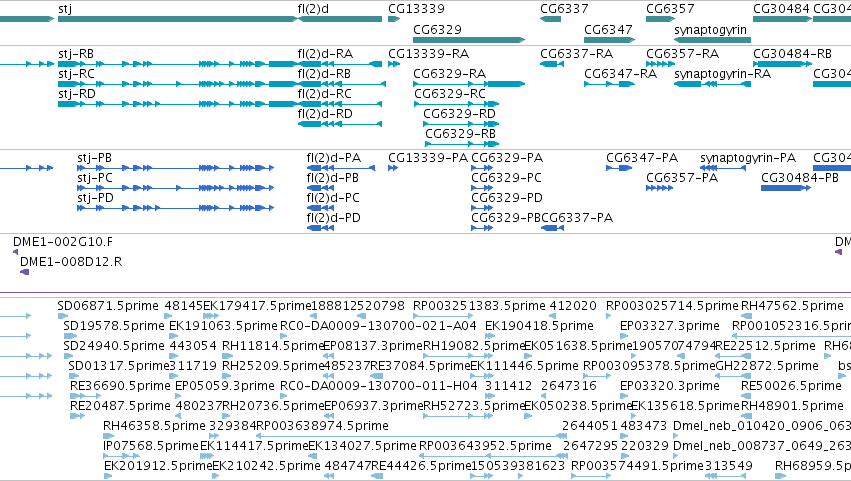Open EST EP03327.3prime label

point(670,326)
